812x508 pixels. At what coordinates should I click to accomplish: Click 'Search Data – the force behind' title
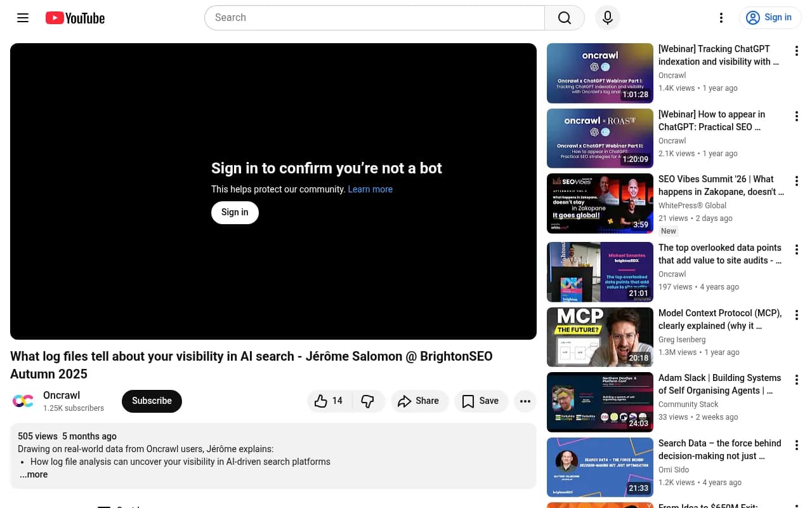pyautogui.click(x=720, y=450)
